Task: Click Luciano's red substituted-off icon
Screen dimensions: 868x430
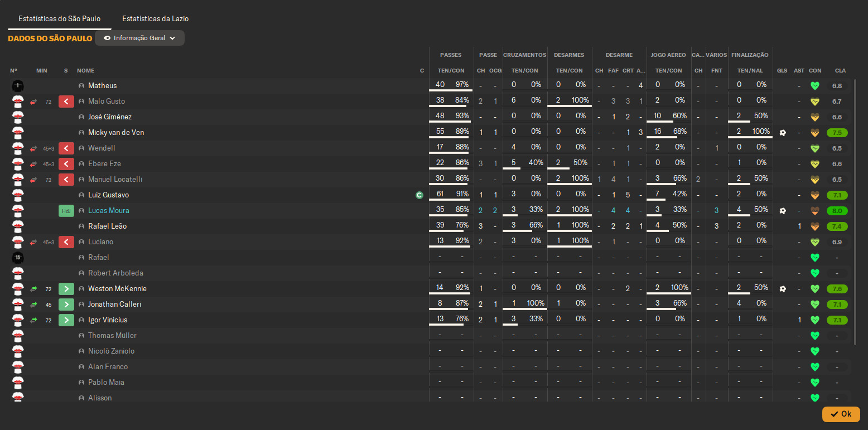Action: (x=66, y=242)
